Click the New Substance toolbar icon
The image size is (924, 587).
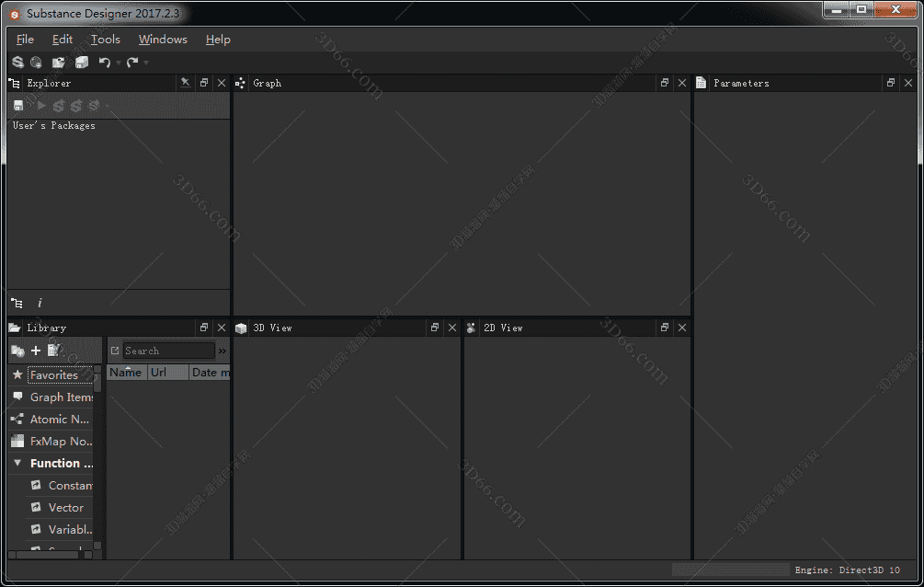pos(17,63)
